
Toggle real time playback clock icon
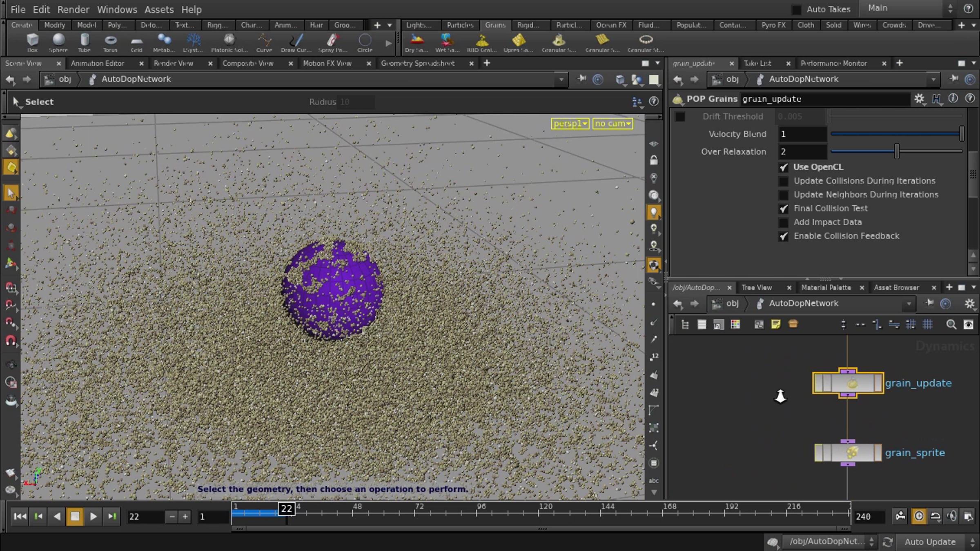pos(919,516)
